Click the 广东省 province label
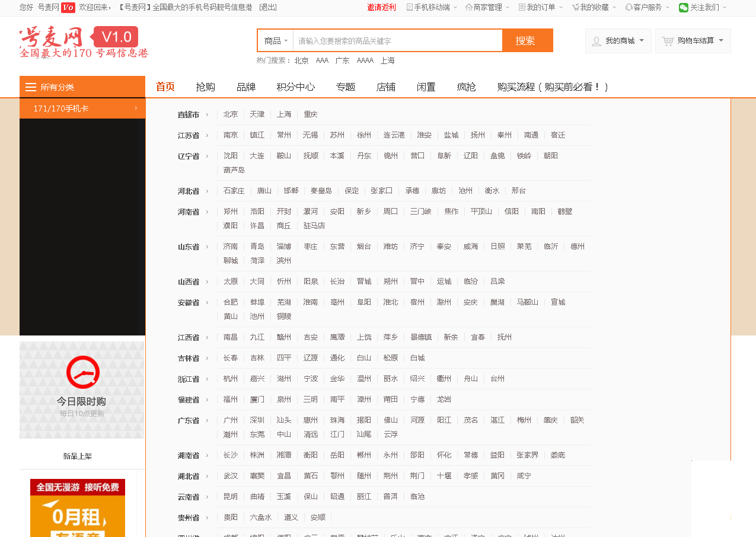756x537 pixels. pos(189,420)
